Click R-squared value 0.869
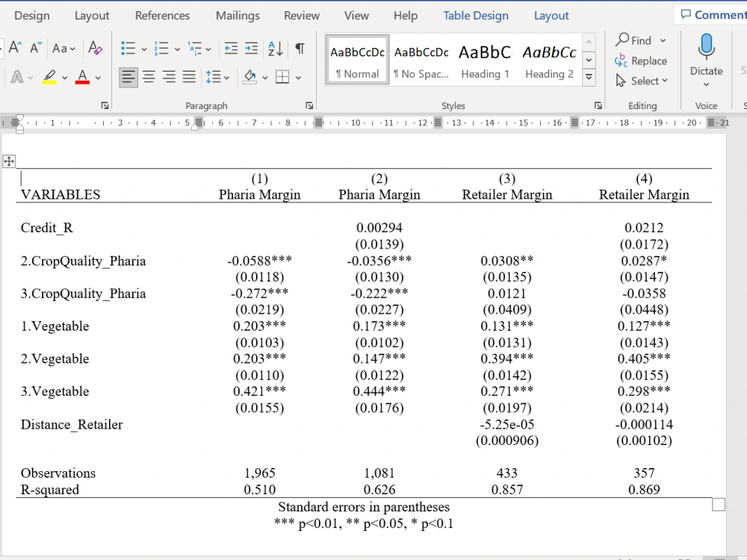747x560 pixels. coord(644,490)
